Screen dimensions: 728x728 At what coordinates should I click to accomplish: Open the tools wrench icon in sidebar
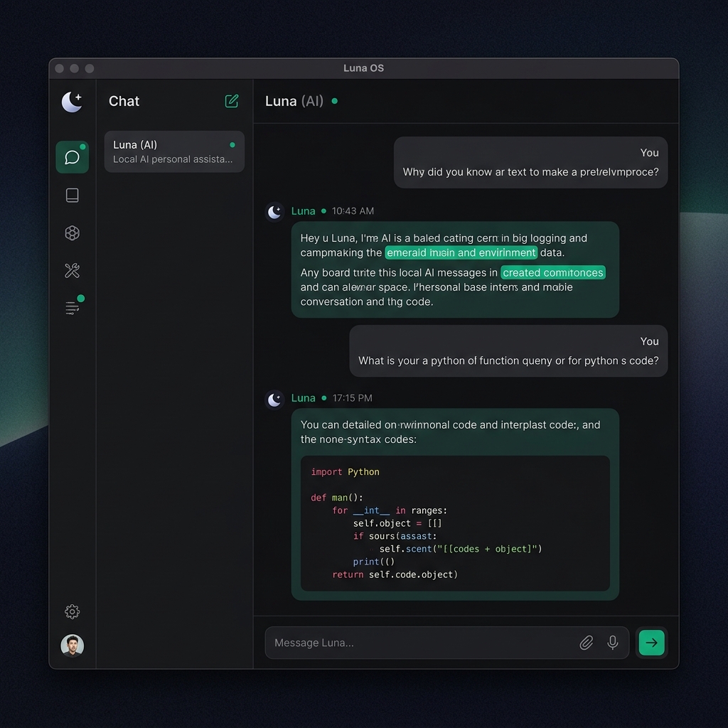click(x=72, y=270)
